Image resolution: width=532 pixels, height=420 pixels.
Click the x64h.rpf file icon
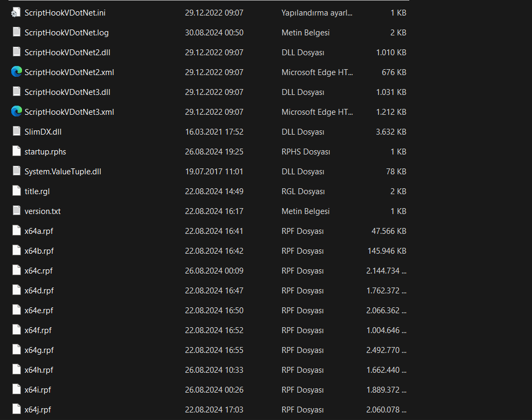pos(16,370)
